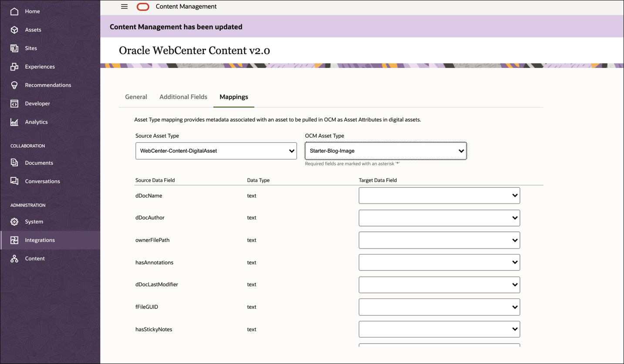
Task: Expand target field dropdown for dDocLastModifier
Action: [439, 285]
